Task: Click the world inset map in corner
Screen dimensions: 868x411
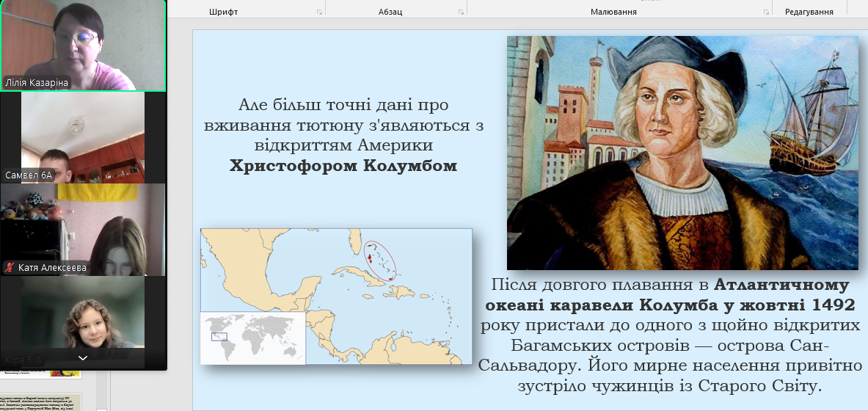Action: click(253, 338)
